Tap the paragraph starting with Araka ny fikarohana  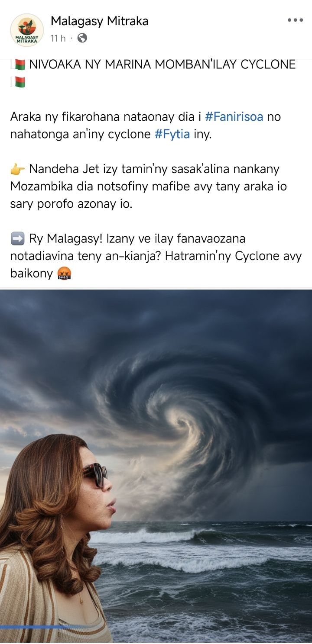click(x=146, y=126)
